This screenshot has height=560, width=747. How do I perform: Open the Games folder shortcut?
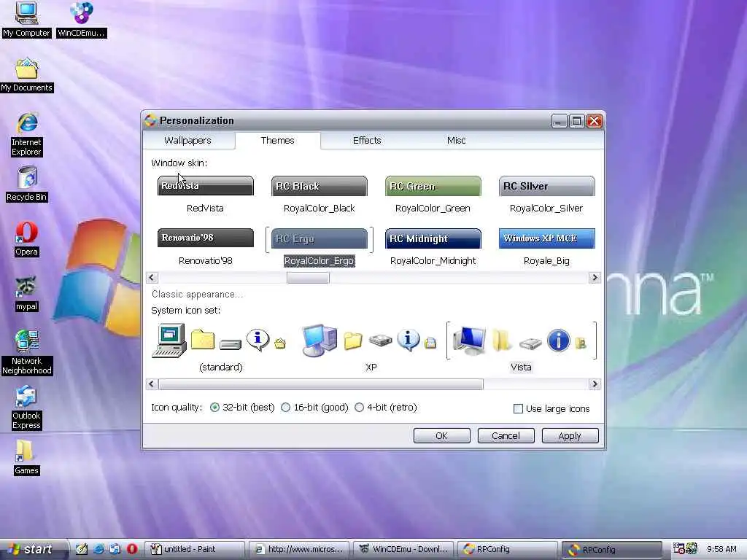pyautogui.click(x=26, y=457)
